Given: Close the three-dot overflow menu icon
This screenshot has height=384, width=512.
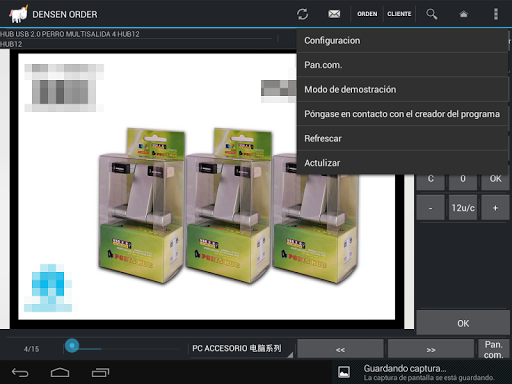Looking at the screenshot, I should click(x=496, y=14).
